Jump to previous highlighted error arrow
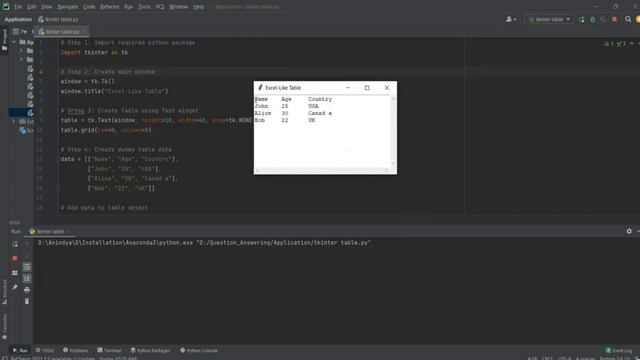 point(631,44)
